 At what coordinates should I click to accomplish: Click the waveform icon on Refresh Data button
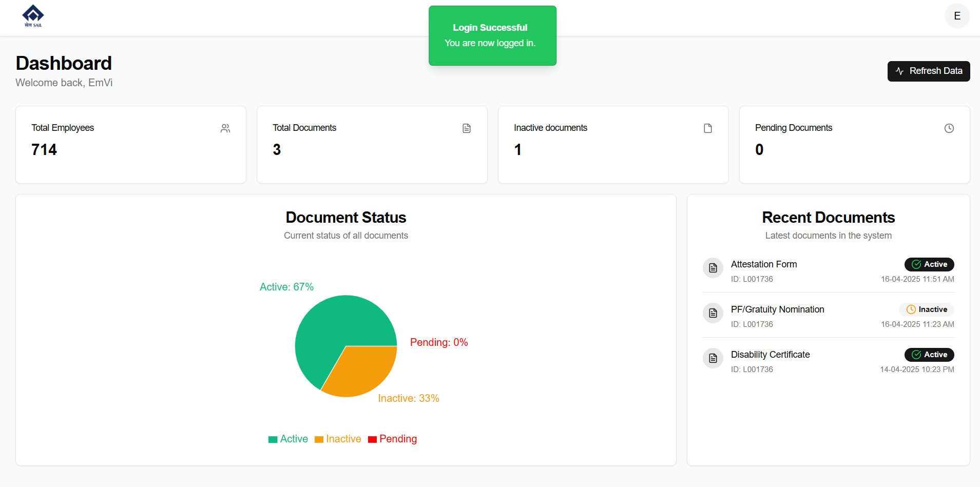coord(900,71)
